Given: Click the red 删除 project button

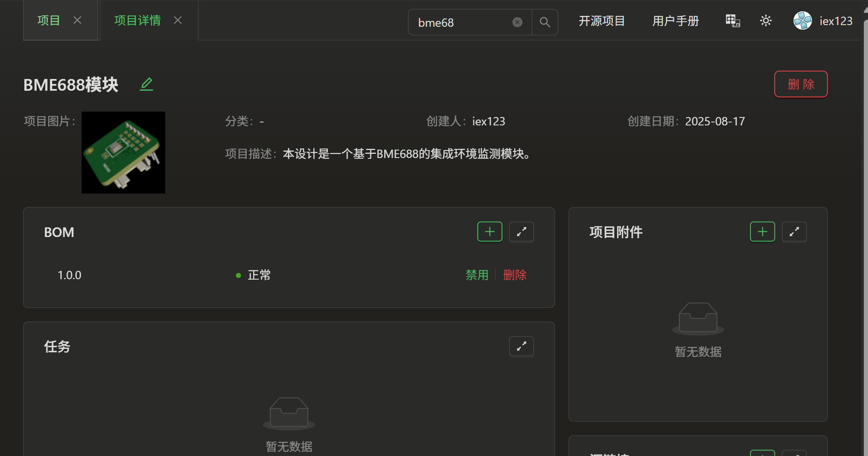Looking at the screenshot, I should click(801, 84).
